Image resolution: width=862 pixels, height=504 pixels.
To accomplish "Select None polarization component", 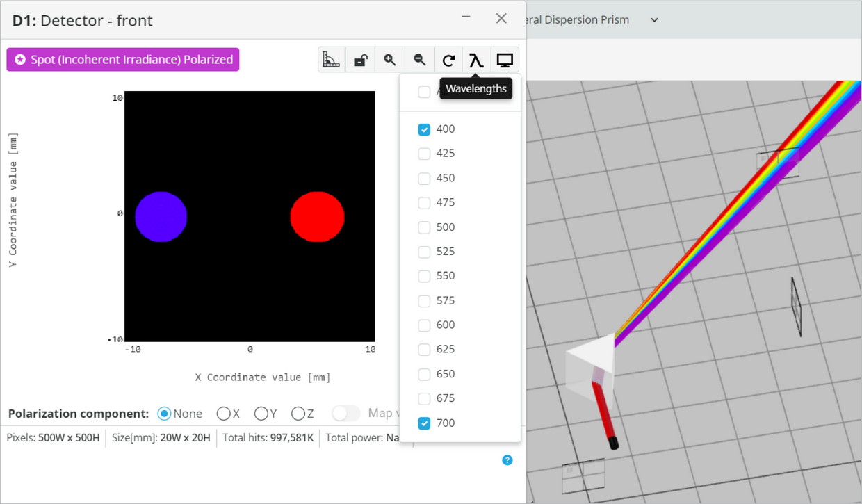I will click(x=164, y=414).
